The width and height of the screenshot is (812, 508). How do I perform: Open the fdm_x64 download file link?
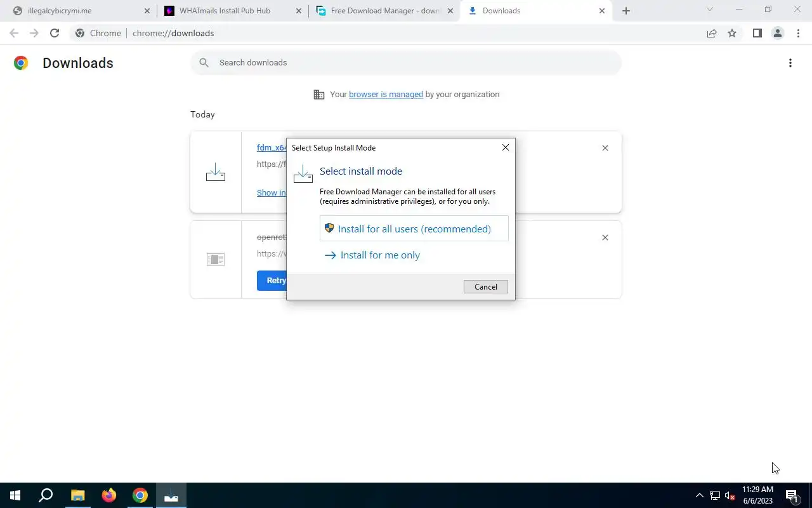coord(272,147)
